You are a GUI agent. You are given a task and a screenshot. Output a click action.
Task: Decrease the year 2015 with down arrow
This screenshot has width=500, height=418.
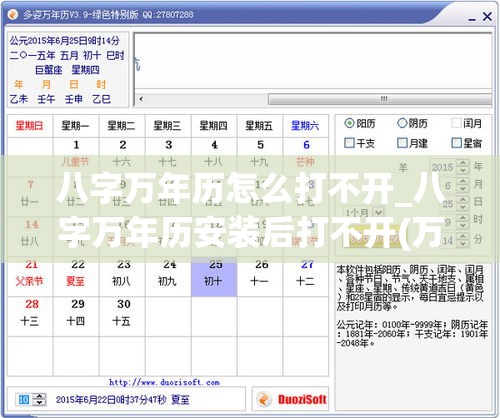(462, 170)
